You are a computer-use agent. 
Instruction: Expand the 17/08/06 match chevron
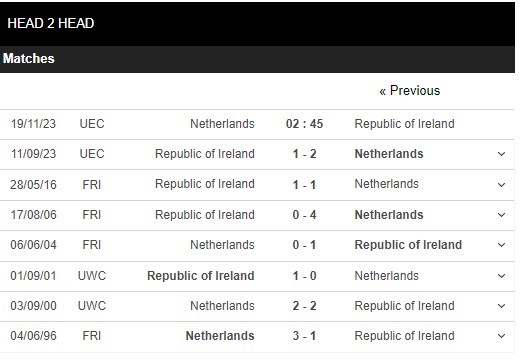tap(501, 215)
